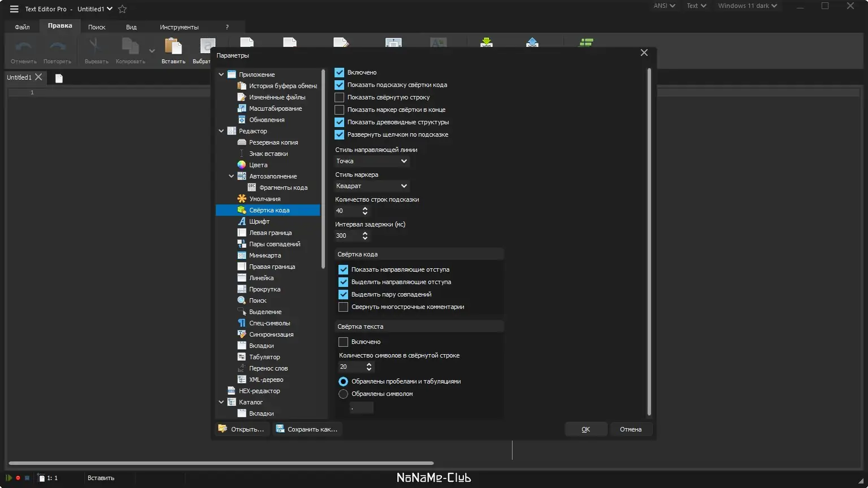Open a new document tab with page icon
The width and height of the screenshot is (868, 488).
click(59, 78)
